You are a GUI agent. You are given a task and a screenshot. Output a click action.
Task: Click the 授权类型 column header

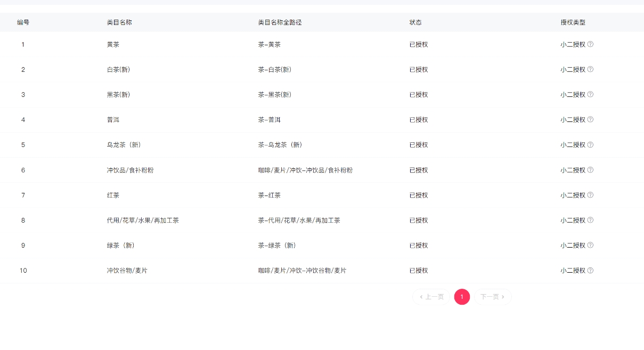573,22
